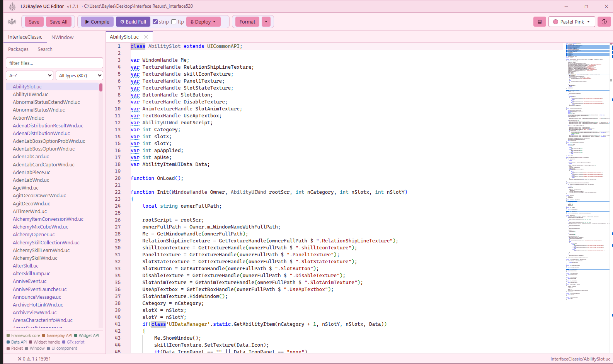Viewport: 613px width, 364px height.
Task: Click the file list scrollbar thumb
Action: coord(101,87)
